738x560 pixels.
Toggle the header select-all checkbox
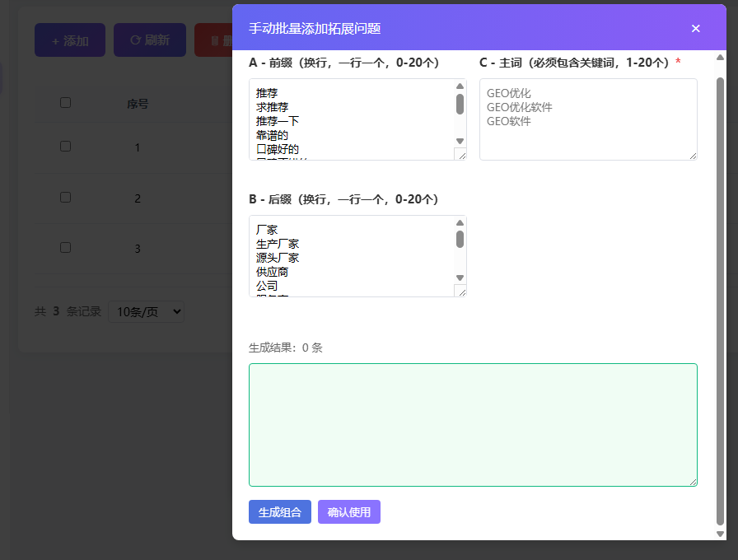(x=65, y=103)
